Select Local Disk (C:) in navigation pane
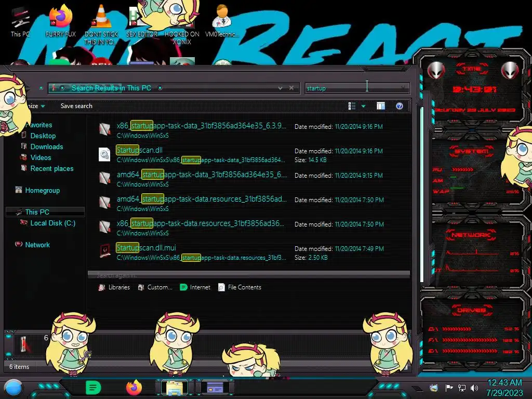The height and width of the screenshot is (399, 532). click(53, 223)
